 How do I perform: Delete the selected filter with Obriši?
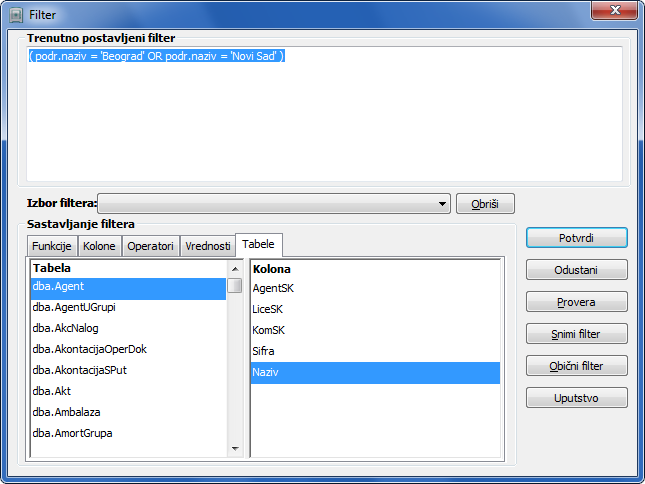[485, 204]
